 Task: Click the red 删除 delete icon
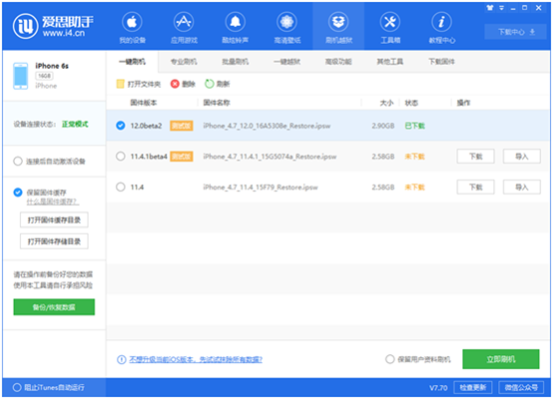click(x=175, y=84)
